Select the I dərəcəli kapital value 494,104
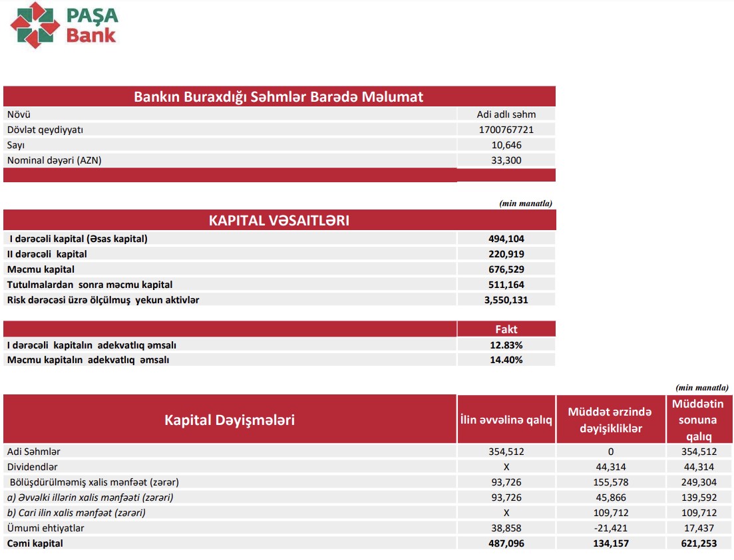The width and height of the screenshot is (734, 560). point(506,239)
